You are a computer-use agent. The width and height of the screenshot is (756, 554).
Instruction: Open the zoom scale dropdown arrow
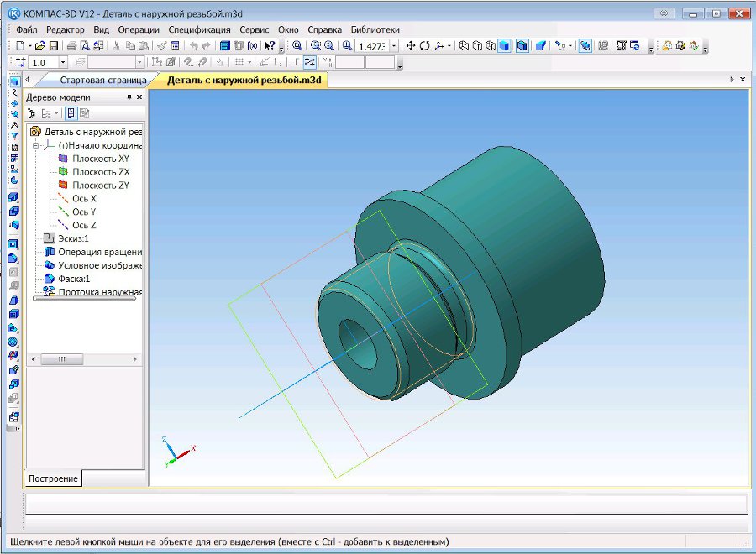394,46
